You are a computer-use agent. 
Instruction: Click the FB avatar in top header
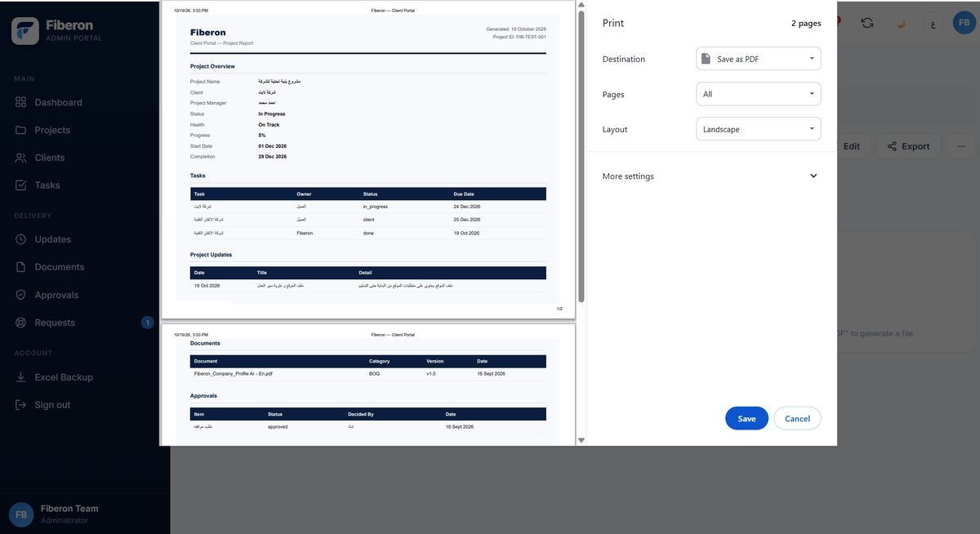pyautogui.click(x=966, y=23)
